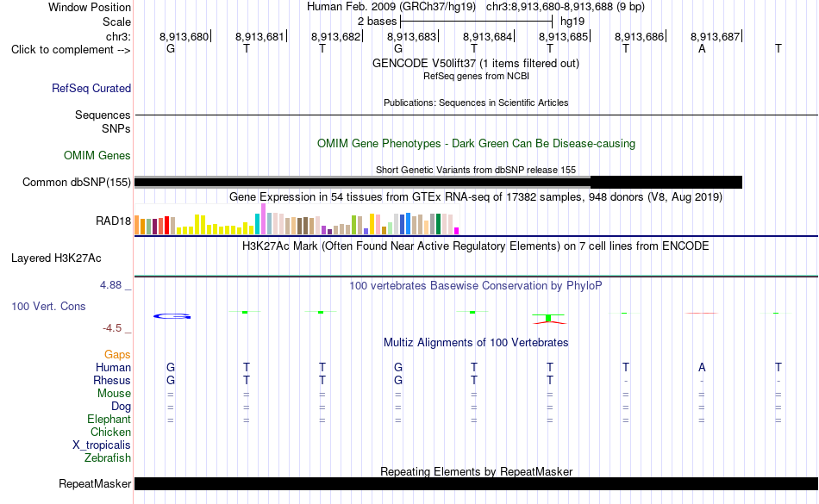Screen dimensions: 819x504
Task: Click 'Repeating Elements by RepeatMasker' title
Action: (x=476, y=471)
